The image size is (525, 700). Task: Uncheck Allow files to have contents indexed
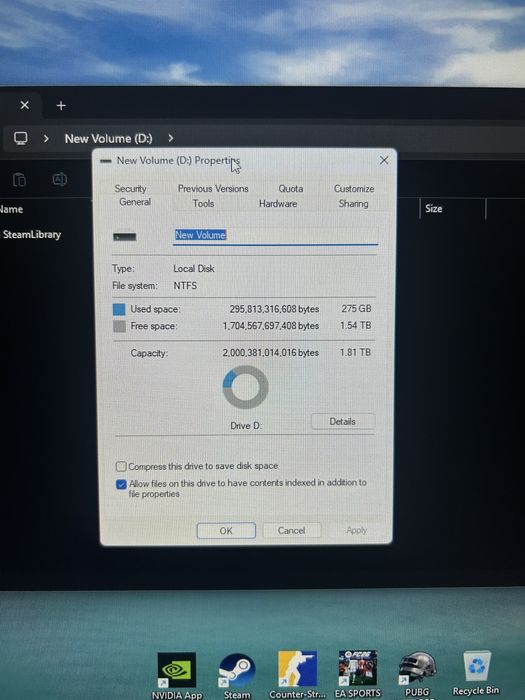(x=121, y=484)
